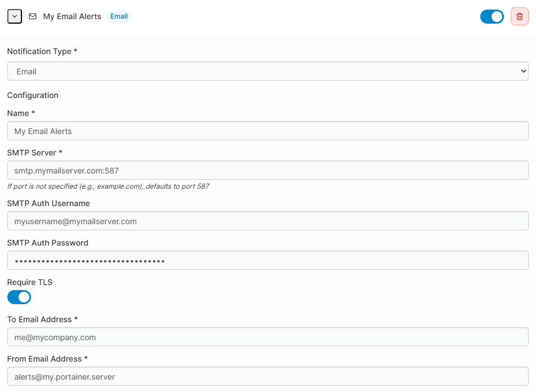Edit the To Email Address field
The height and width of the screenshot is (392, 536).
pyautogui.click(x=267, y=337)
